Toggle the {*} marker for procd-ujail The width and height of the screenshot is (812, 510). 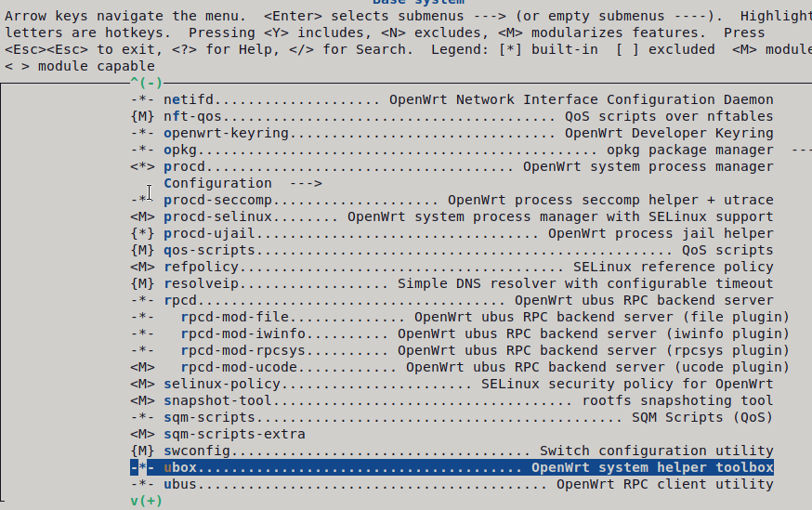point(142,233)
